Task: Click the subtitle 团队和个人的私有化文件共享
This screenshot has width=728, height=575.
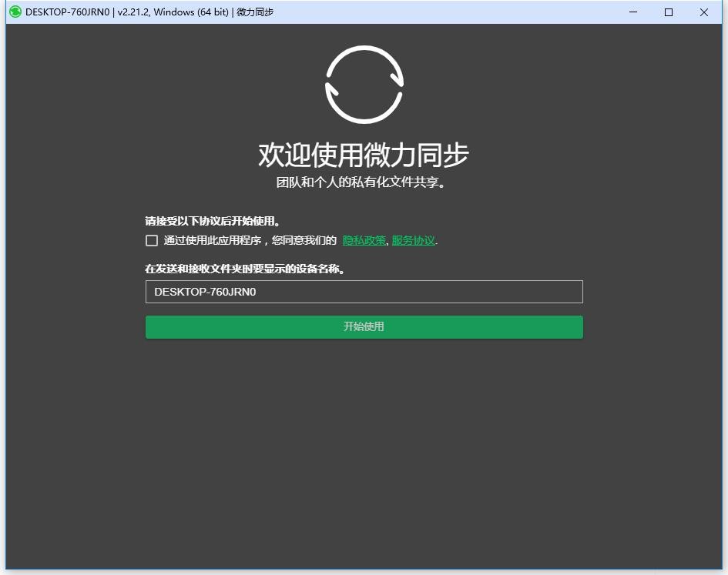Action: click(361, 182)
